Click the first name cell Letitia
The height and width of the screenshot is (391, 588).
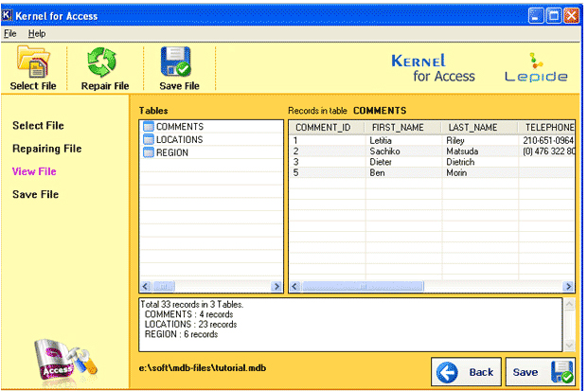point(381,140)
